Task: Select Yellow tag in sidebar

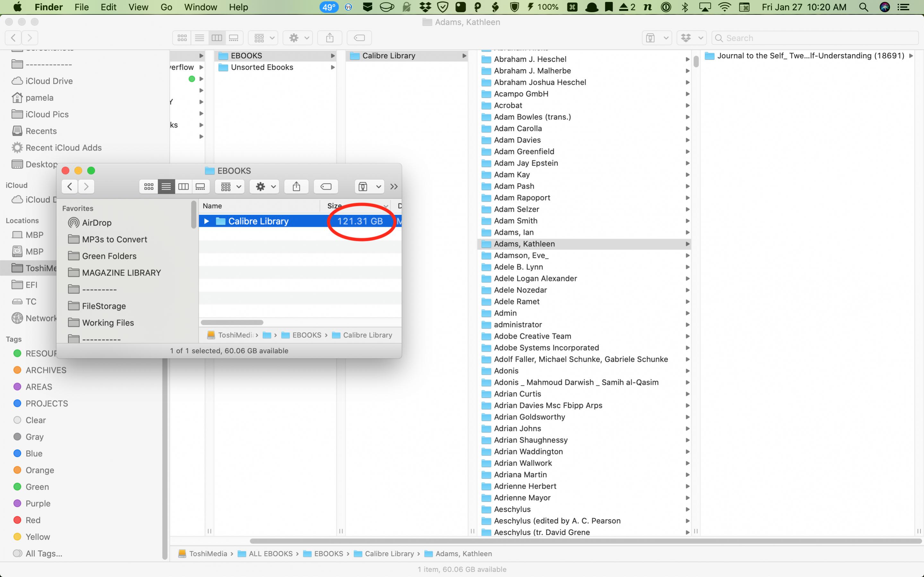Action: pyautogui.click(x=31, y=537)
